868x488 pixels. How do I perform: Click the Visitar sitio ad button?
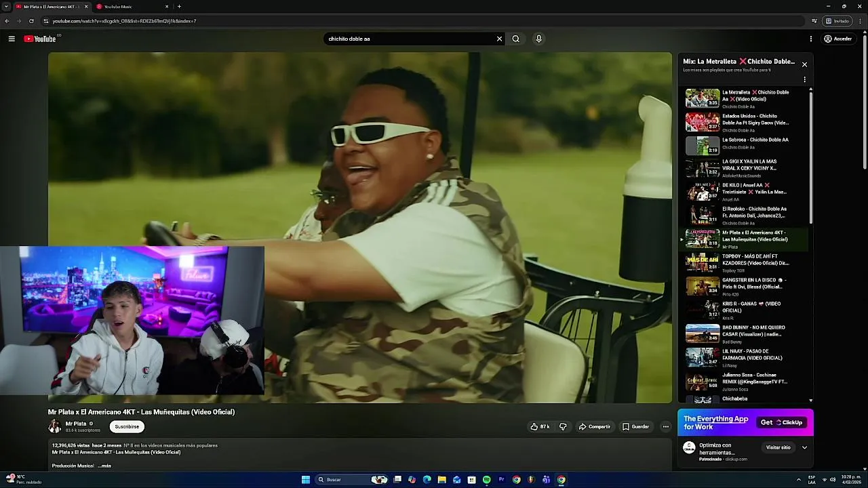778,447
